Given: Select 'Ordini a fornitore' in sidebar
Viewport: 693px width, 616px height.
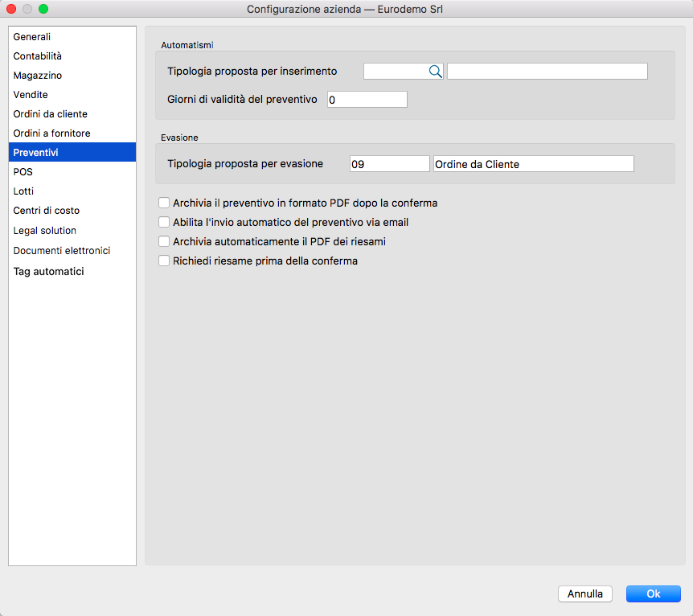Looking at the screenshot, I should [x=51, y=133].
